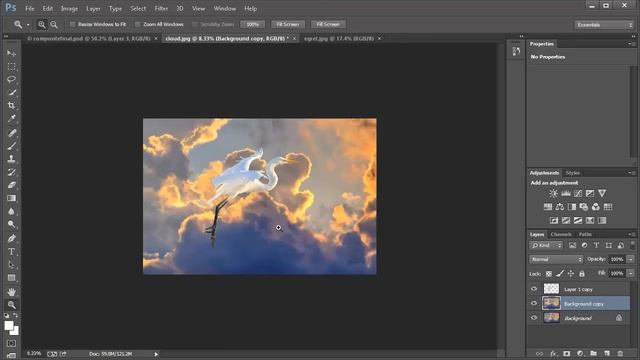Open the blend mode Normal dropdown
The height and width of the screenshot is (360, 640).
coord(556,259)
